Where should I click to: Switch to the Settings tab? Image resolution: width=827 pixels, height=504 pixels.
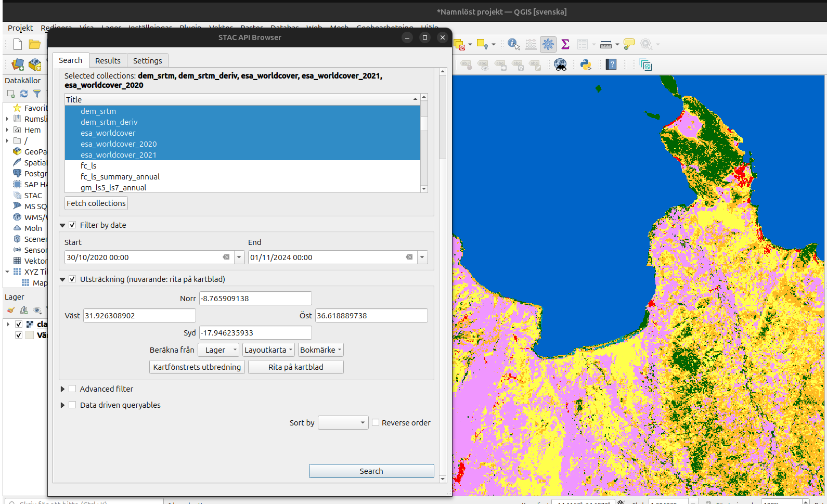coord(148,61)
